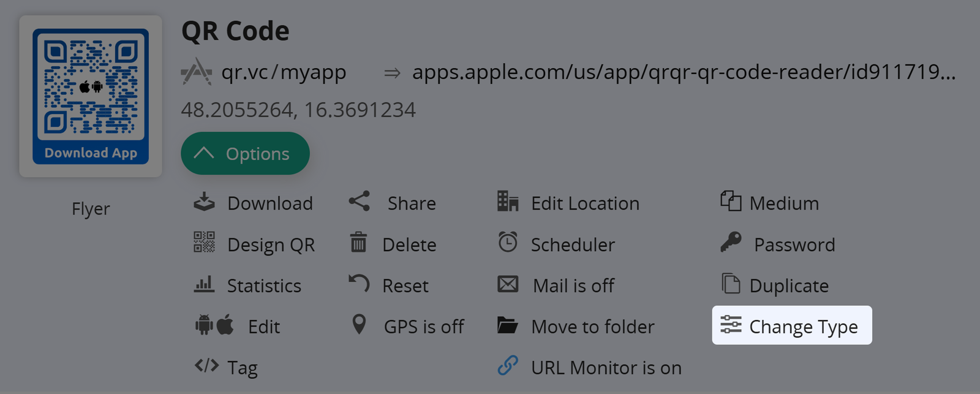The image size is (980, 394).
Task: Click the Password key icon
Action: (731, 243)
